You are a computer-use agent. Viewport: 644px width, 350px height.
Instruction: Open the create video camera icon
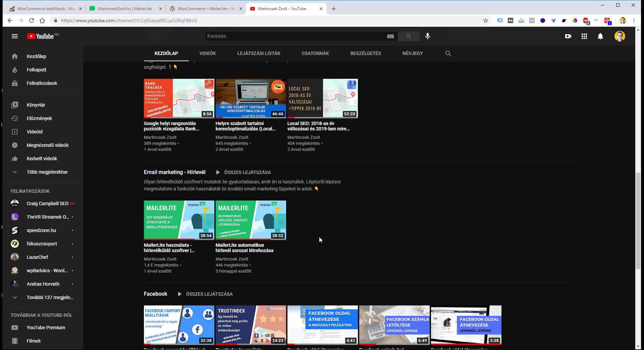(x=568, y=36)
